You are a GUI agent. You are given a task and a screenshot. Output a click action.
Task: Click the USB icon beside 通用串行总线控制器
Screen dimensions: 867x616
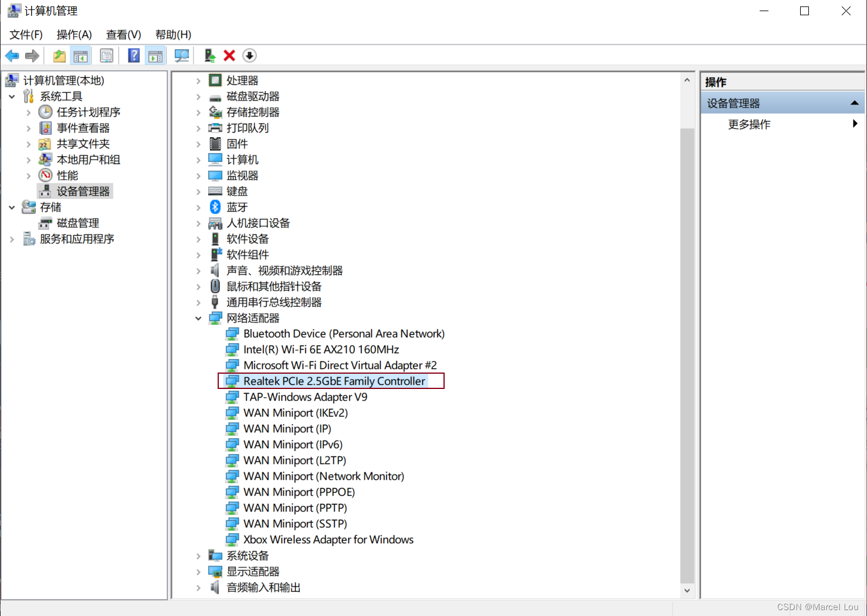[215, 302]
